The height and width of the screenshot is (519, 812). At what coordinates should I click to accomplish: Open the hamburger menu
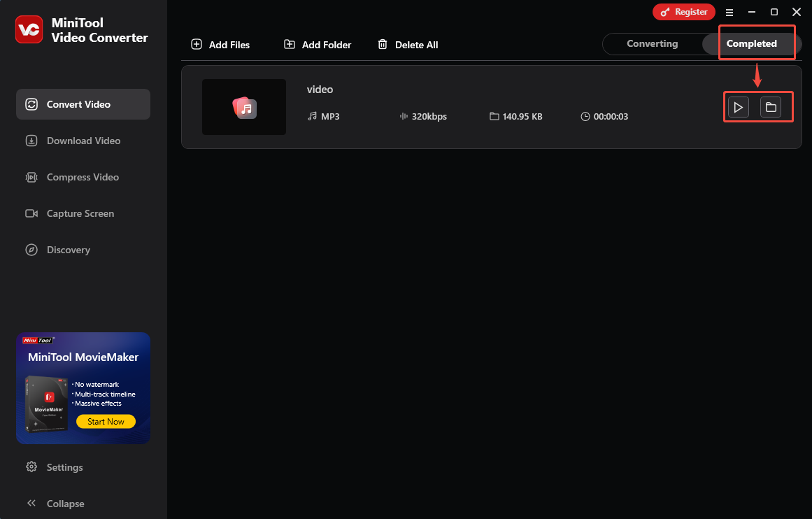coord(729,13)
